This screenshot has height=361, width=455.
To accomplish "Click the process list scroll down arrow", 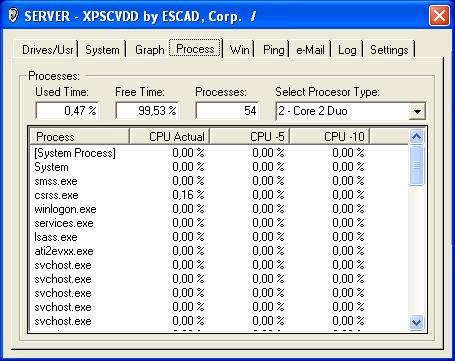I will [x=417, y=322].
